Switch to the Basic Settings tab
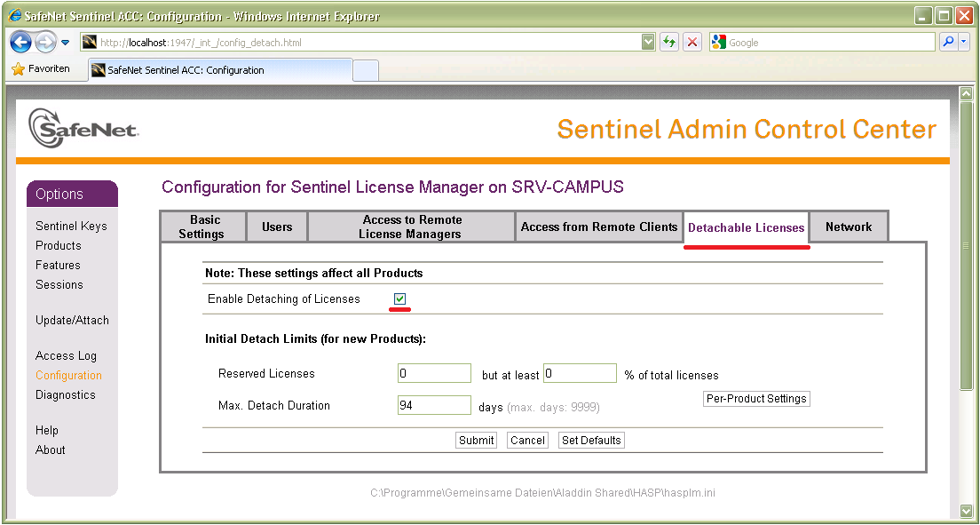 click(x=202, y=227)
